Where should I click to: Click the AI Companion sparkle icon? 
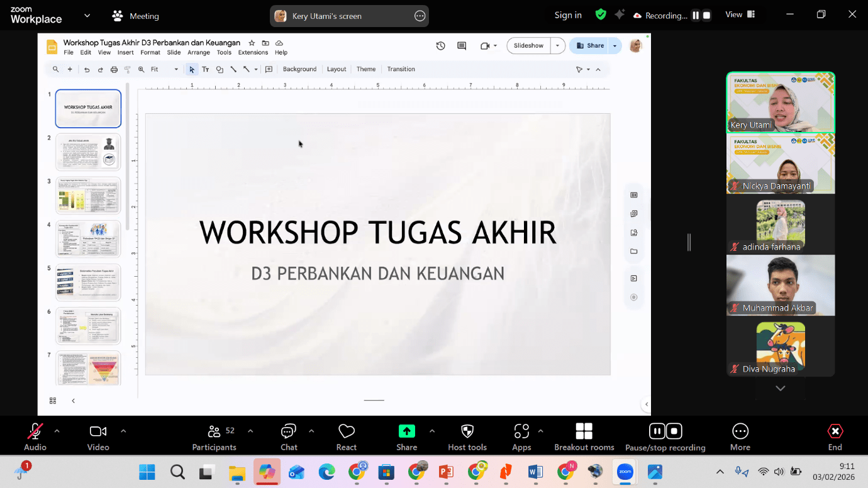(620, 15)
